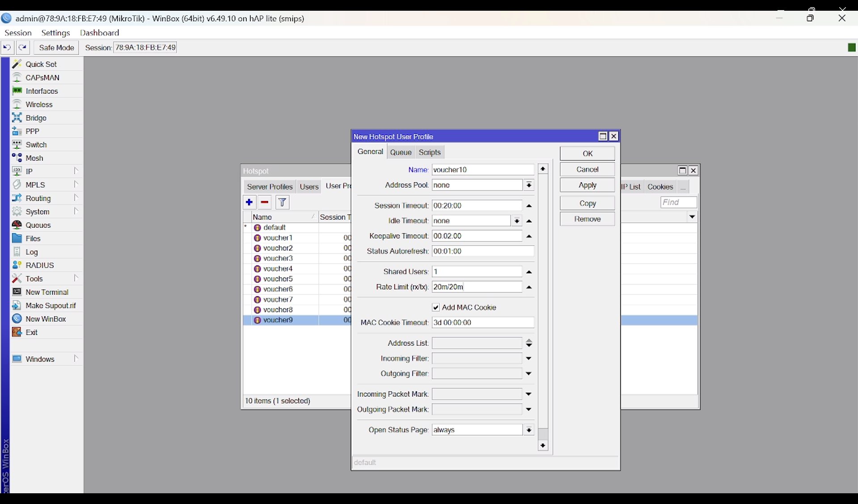Click the Redo arrow in the toolbar

click(23, 47)
